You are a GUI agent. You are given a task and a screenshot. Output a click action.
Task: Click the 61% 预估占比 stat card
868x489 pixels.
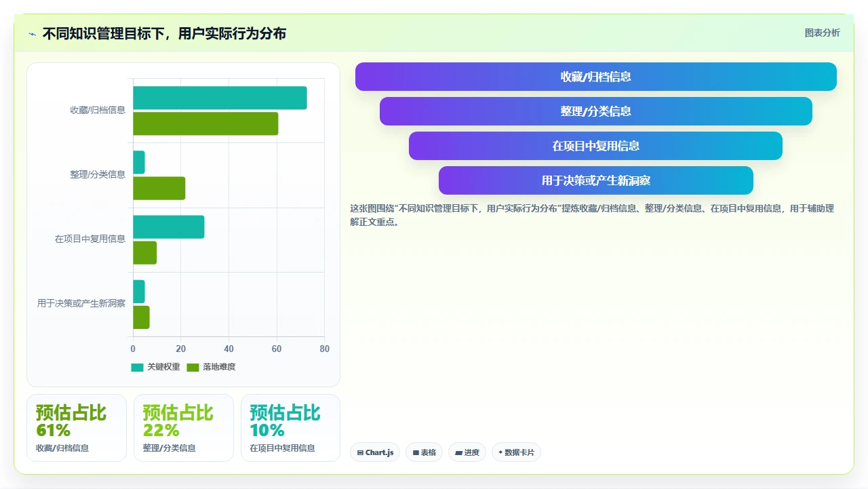(x=76, y=428)
